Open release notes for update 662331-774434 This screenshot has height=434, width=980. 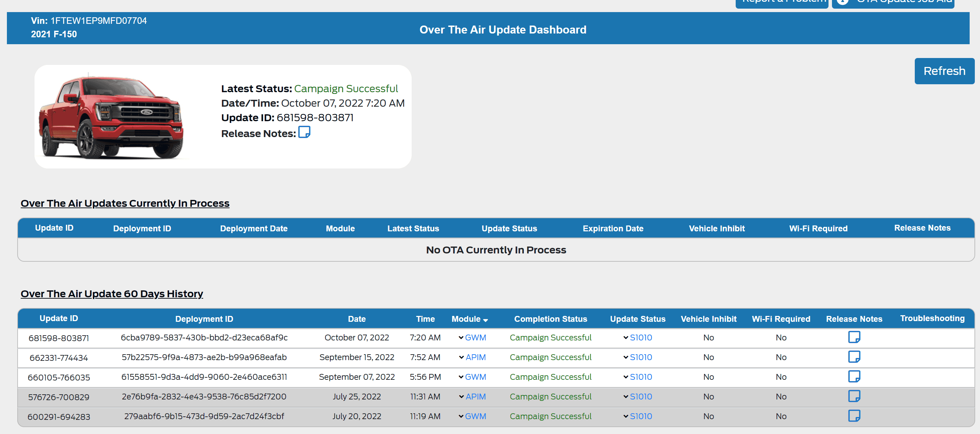tap(854, 357)
